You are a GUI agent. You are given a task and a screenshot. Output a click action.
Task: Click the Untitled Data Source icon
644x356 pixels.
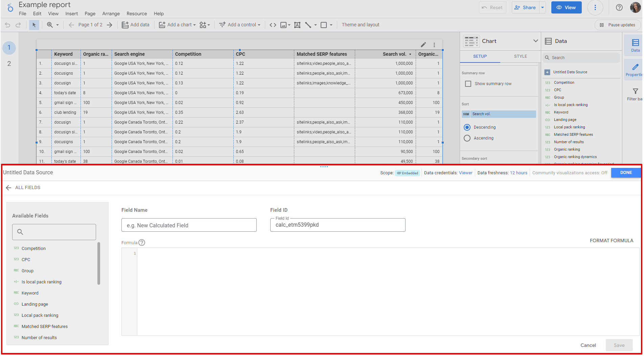[547, 72]
